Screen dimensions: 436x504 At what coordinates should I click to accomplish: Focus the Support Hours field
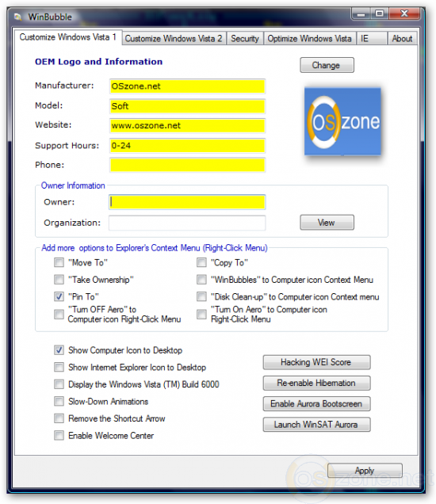(187, 146)
